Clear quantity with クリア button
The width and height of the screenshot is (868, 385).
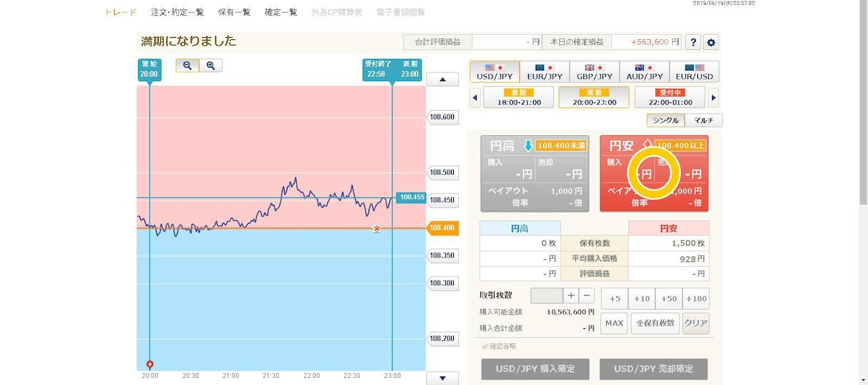coord(696,323)
